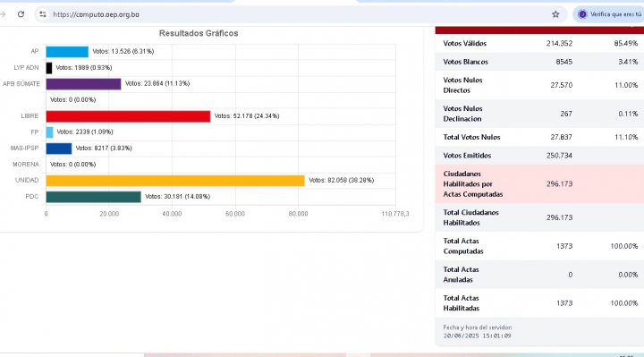
Task: Select the 'Votos Nulos Declinacion' row label
Action: click(463, 114)
